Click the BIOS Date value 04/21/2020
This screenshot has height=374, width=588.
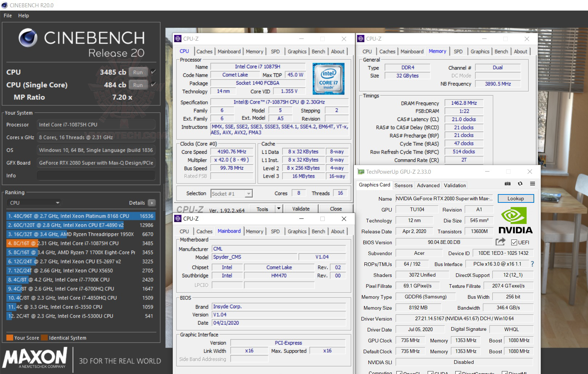pyautogui.click(x=279, y=323)
